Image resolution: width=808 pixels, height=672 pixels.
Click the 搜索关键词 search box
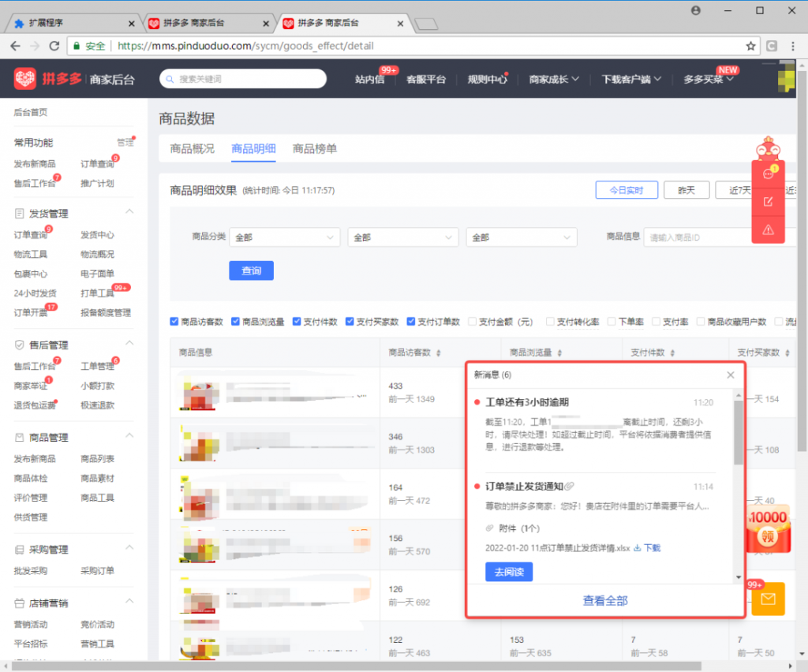(x=243, y=79)
